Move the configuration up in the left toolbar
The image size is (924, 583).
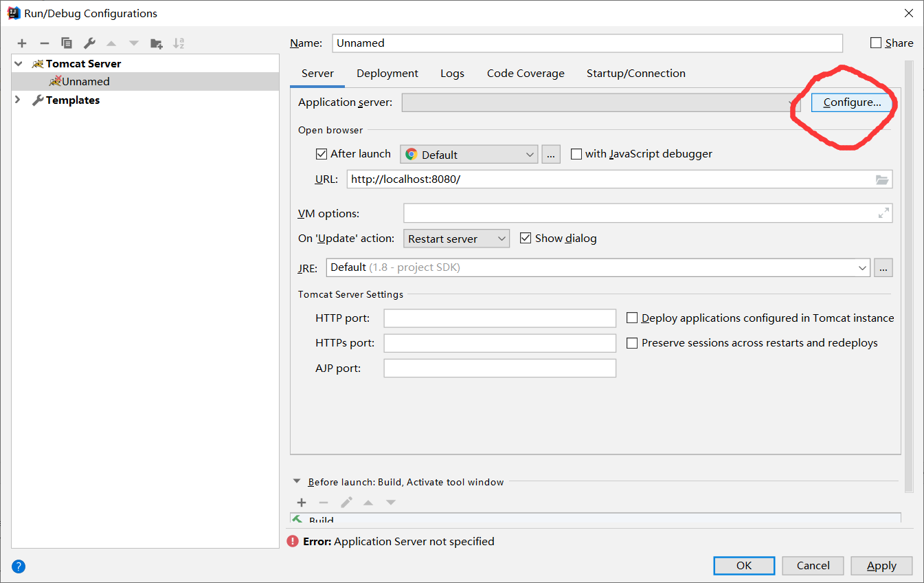[x=111, y=43]
